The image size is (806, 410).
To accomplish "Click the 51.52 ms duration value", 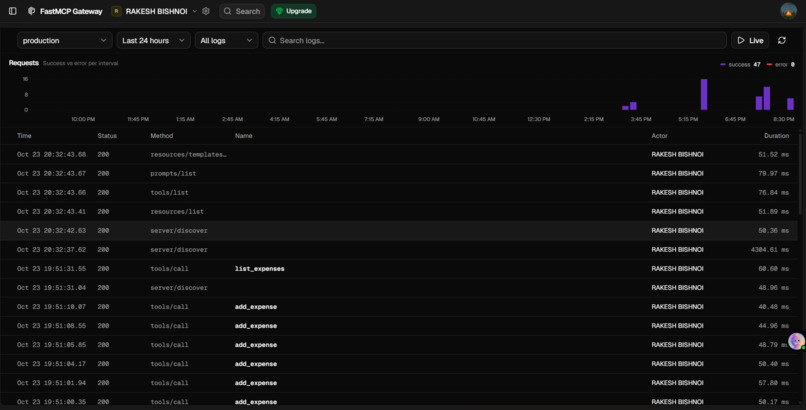I will click(773, 154).
